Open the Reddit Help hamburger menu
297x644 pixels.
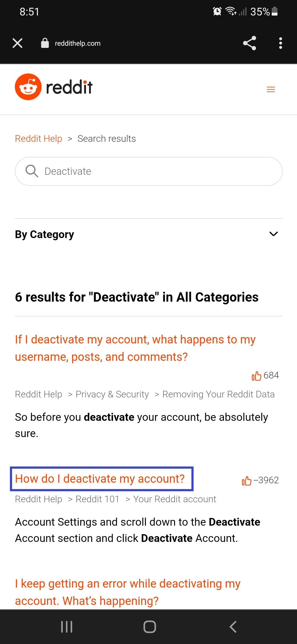[271, 89]
